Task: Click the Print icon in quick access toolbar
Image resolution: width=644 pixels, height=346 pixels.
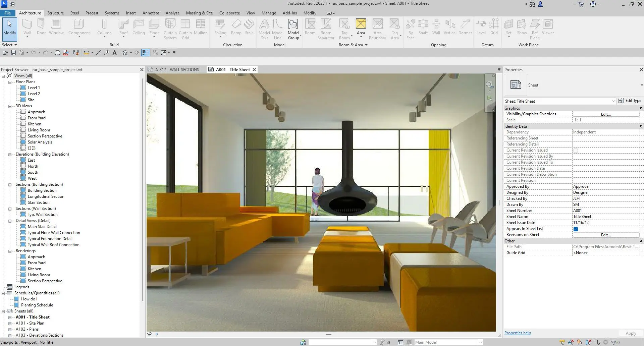Action: [x=58, y=53]
